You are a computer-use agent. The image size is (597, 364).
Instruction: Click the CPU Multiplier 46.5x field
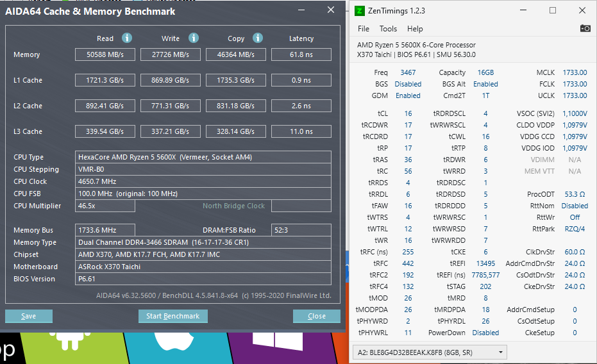pos(105,206)
